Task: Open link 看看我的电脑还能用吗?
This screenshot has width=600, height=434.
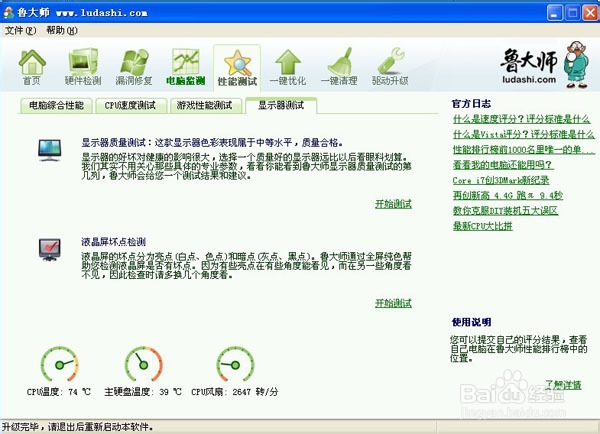Action: coord(503,165)
